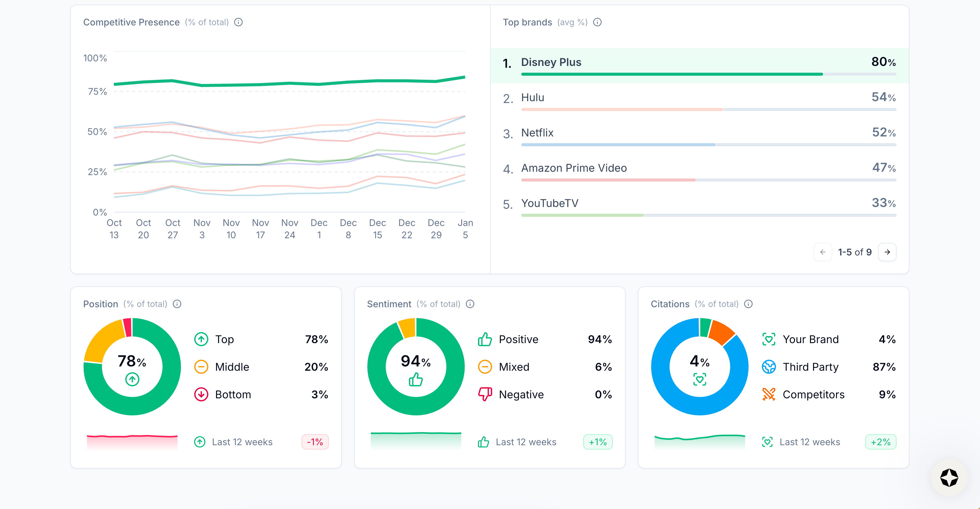Open the Position card info icon
Viewport: 980px width, 509px height.
177,304
